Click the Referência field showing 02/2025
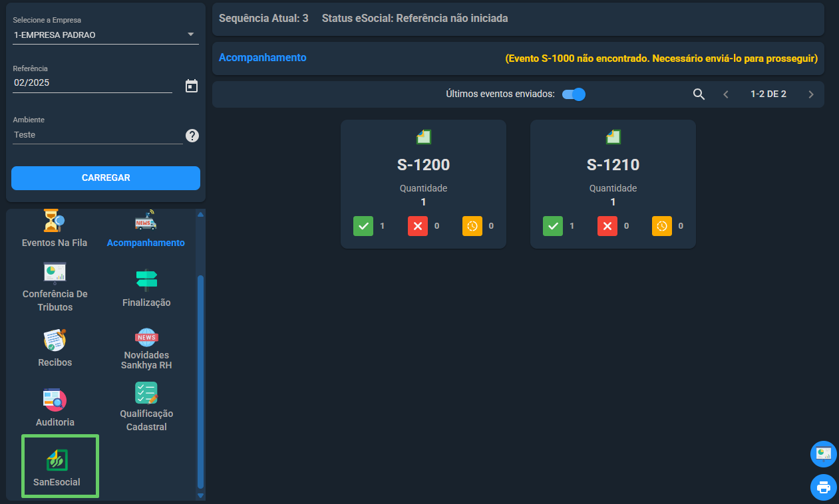839x504 pixels. 92,83
